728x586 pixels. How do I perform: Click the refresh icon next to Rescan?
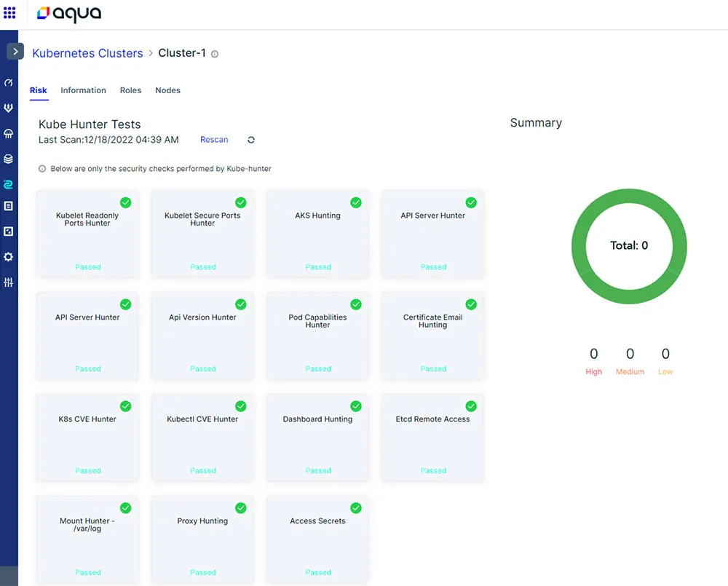tap(251, 140)
